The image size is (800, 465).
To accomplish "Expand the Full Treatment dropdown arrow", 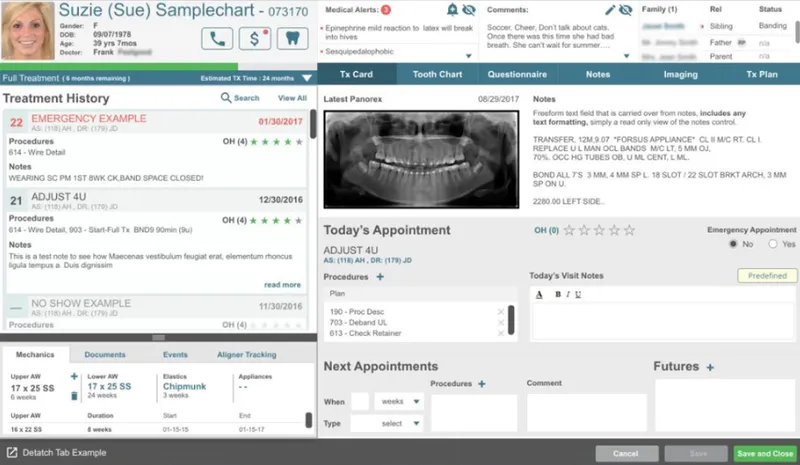I will 307,78.
